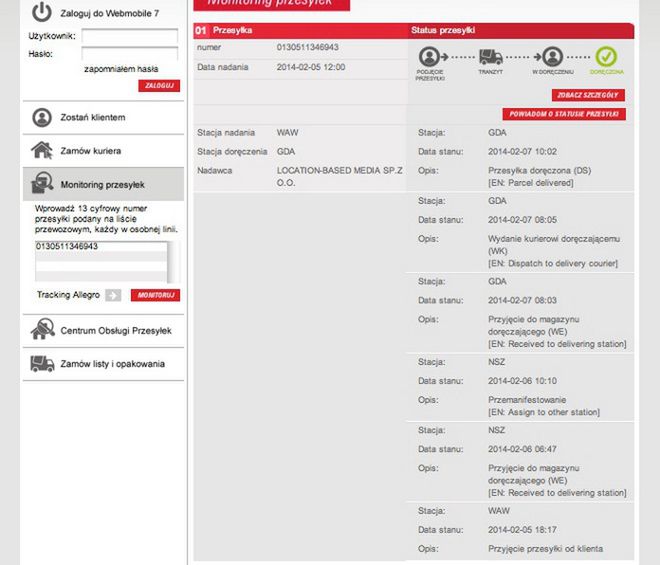
Task: Focus the Użytkownik input field
Action: [x=130, y=36]
